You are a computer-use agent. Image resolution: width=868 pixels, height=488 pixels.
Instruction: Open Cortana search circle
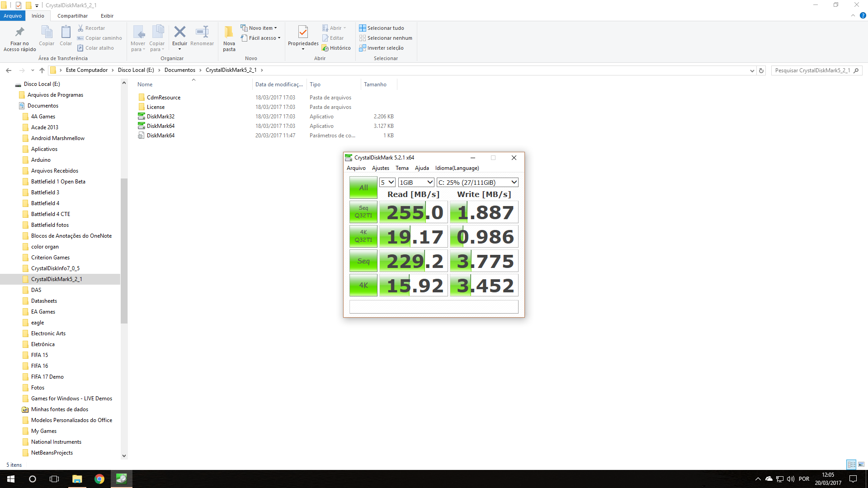(x=33, y=479)
